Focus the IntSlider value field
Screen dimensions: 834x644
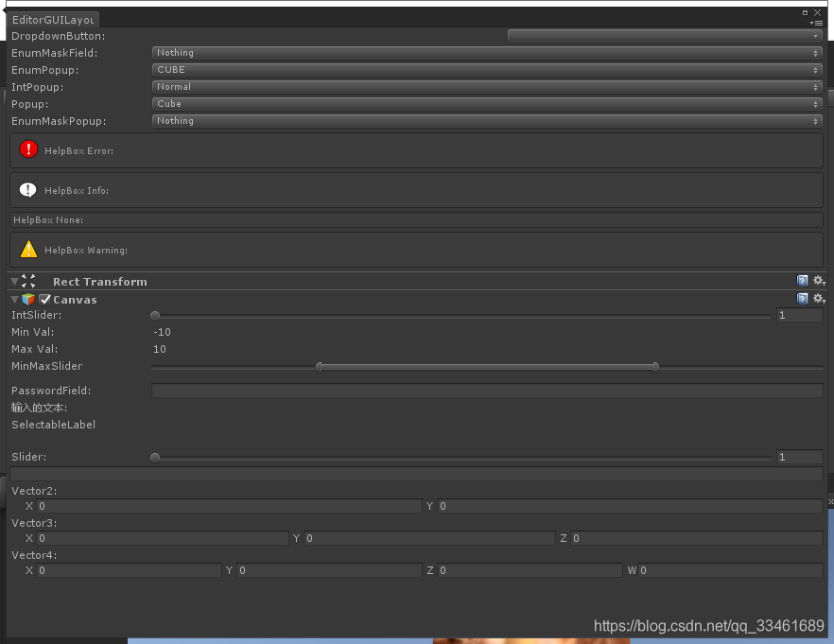799,315
